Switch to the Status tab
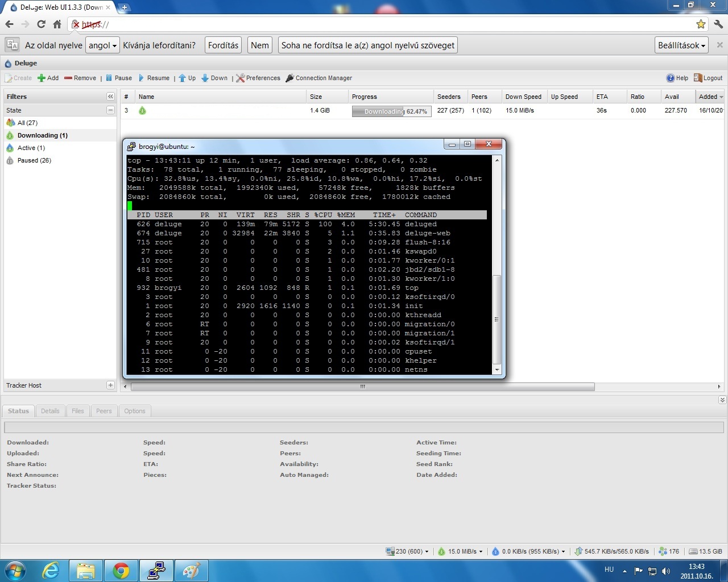This screenshot has height=582, width=728. coord(18,411)
